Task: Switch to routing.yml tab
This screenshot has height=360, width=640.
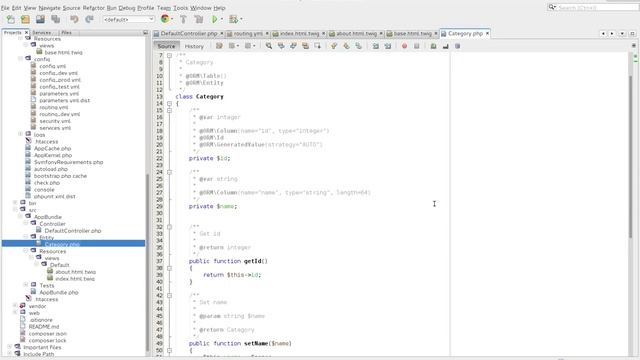Action: click(248, 33)
